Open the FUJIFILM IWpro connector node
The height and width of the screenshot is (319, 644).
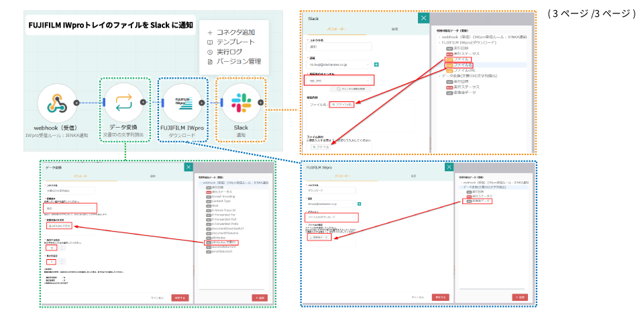pos(182,103)
